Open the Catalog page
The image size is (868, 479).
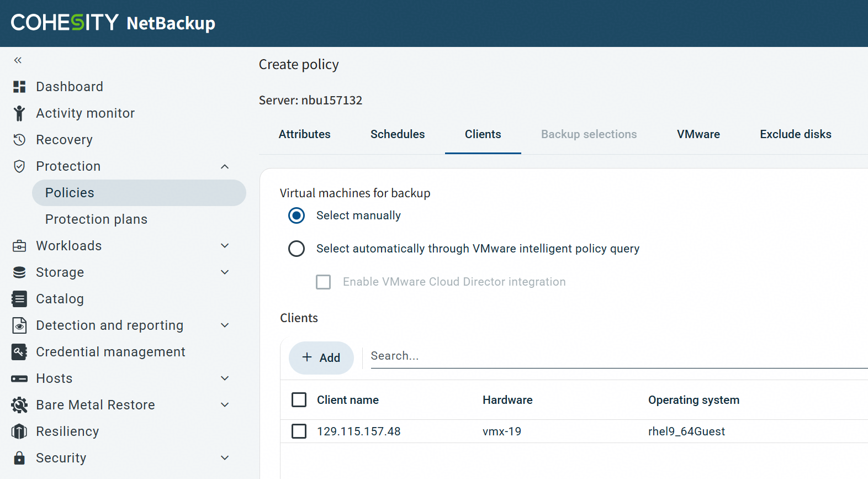point(60,299)
